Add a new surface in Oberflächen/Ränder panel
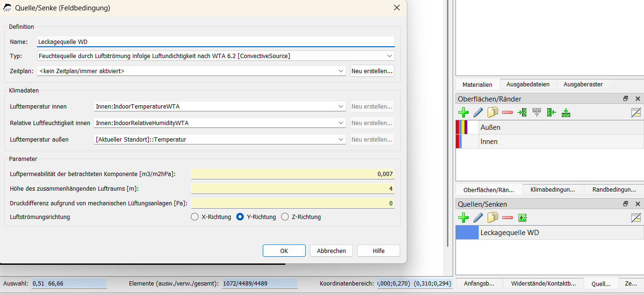The image size is (644, 295). [464, 112]
